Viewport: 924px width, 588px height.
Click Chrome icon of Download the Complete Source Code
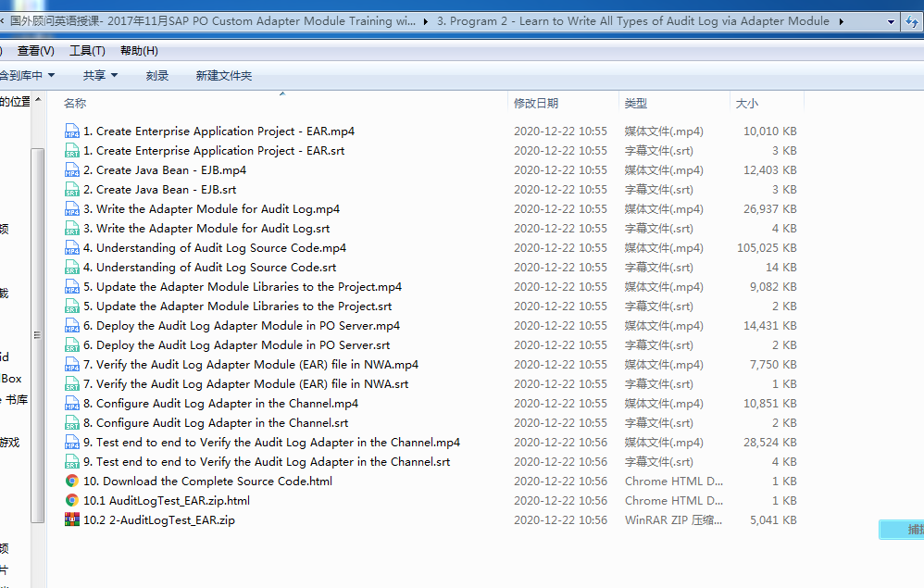(72, 481)
